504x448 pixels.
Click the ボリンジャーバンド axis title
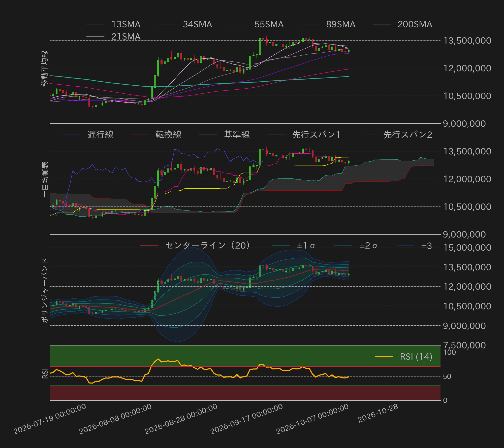45,290
